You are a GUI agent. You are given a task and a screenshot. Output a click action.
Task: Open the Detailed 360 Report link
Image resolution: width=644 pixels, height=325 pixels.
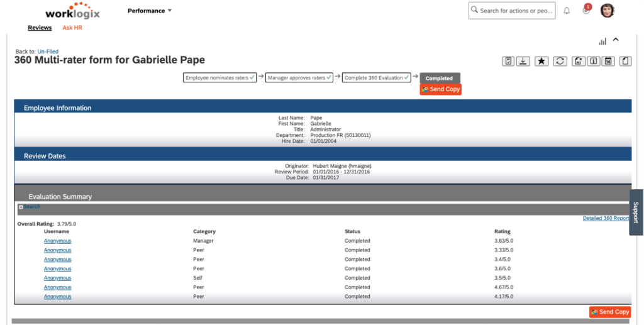tap(606, 218)
